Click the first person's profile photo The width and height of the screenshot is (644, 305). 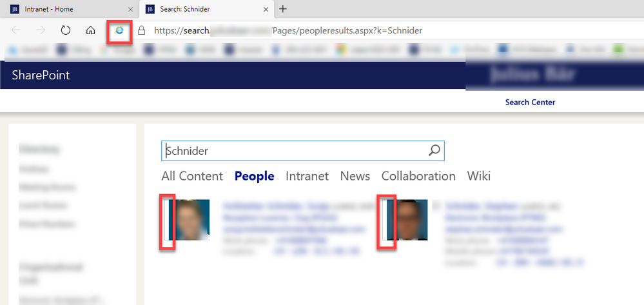click(x=190, y=220)
